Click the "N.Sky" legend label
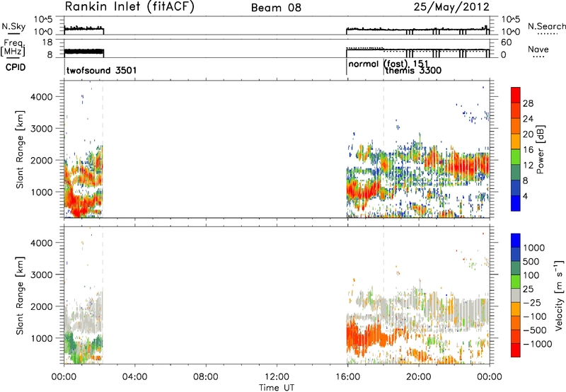This screenshot has height=392, width=566. pyautogui.click(x=13, y=26)
